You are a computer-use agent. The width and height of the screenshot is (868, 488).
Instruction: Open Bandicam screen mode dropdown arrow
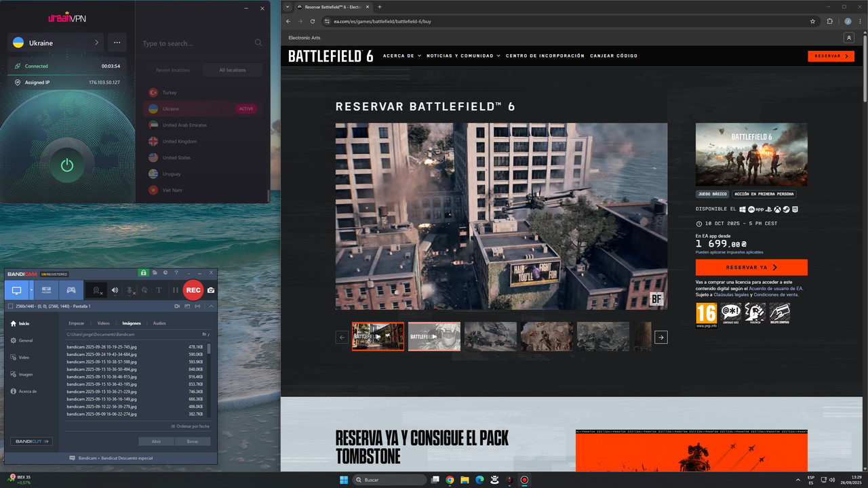coord(31,290)
